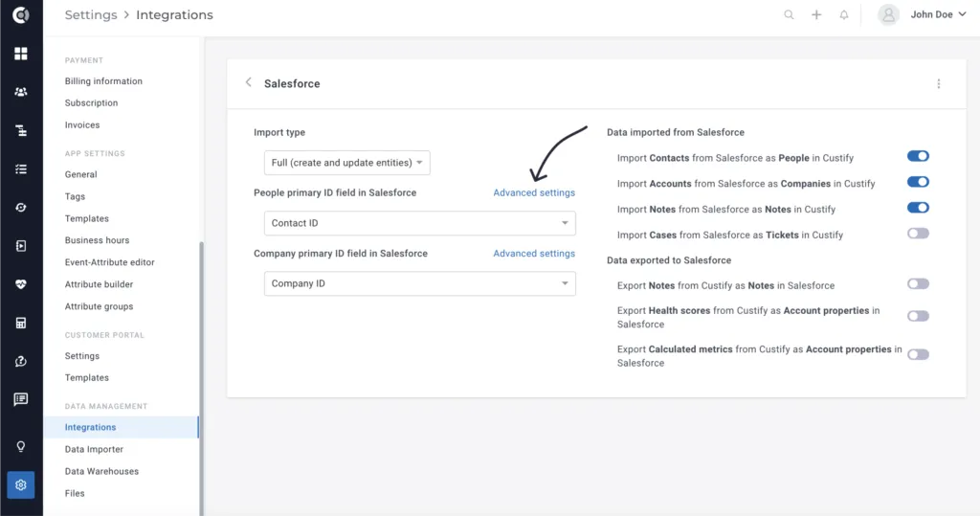The width and height of the screenshot is (980, 516).
Task: Open Templates under App Settings
Action: click(86, 218)
